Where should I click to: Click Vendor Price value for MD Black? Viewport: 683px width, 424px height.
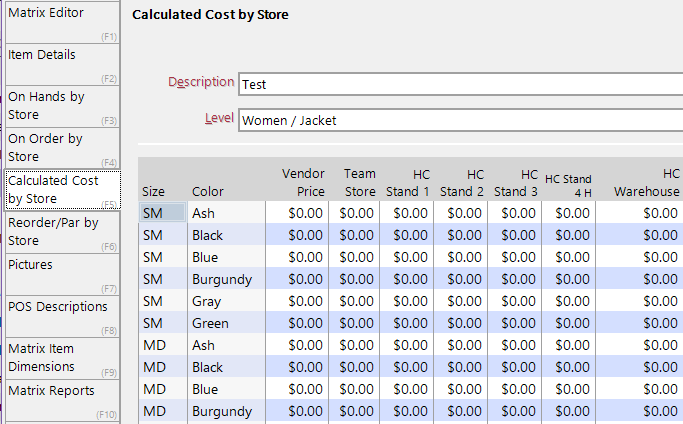coord(297,367)
